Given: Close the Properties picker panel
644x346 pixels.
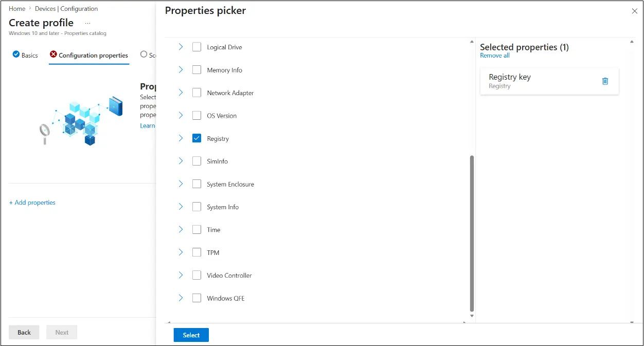Looking at the screenshot, I should [x=634, y=11].
